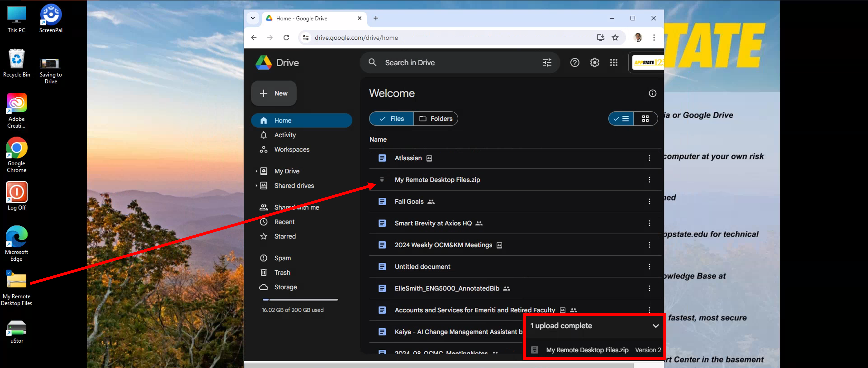This screenshot has width=868, height=368.
Task: Select the Home - Google Drive tab
Action: click(x=314, y=18)
